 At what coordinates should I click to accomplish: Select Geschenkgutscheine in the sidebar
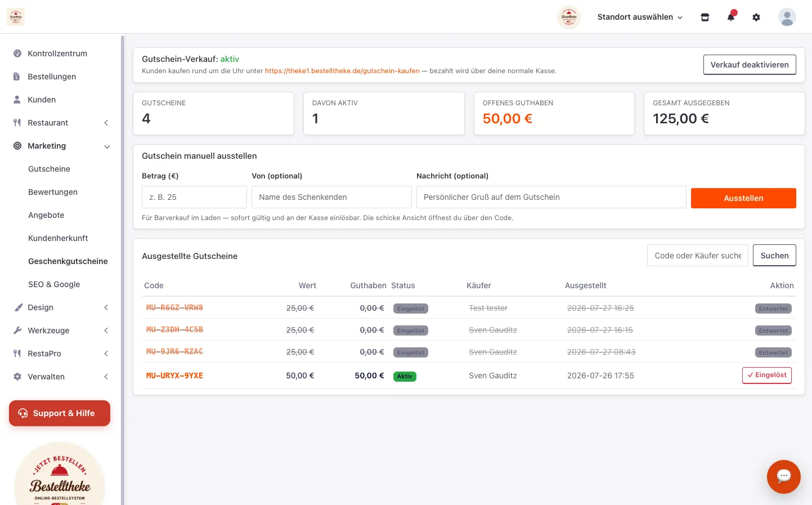pos(68,261)
